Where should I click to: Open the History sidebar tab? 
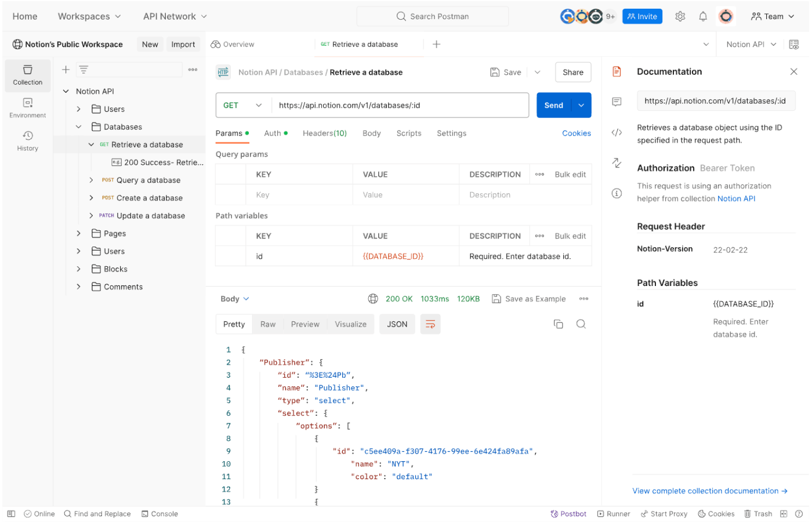click(27, 141)
